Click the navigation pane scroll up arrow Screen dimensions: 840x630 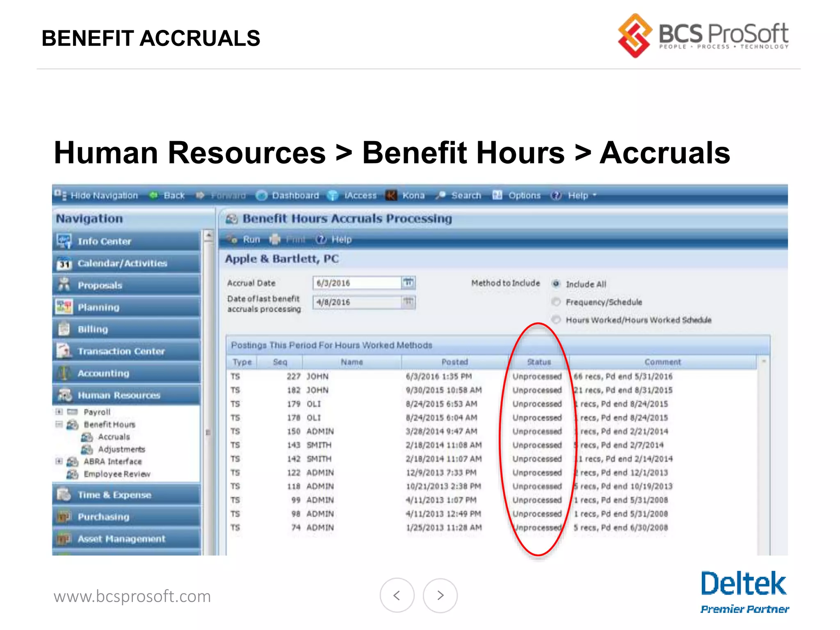pyautogui.click(x=209, y=235)
